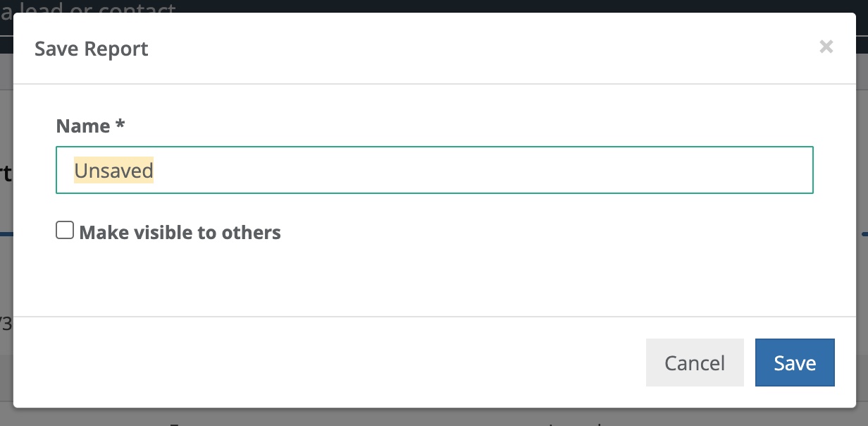868x426 pixels.
Task: Click the word "others" in the checkbox label
Action: click(252, 233)
